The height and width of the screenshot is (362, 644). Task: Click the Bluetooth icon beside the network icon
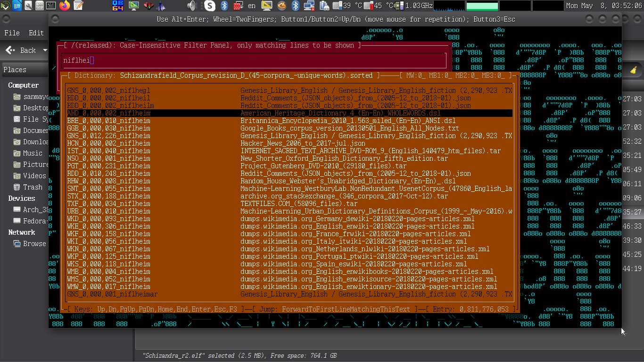[x=296, y=6]
